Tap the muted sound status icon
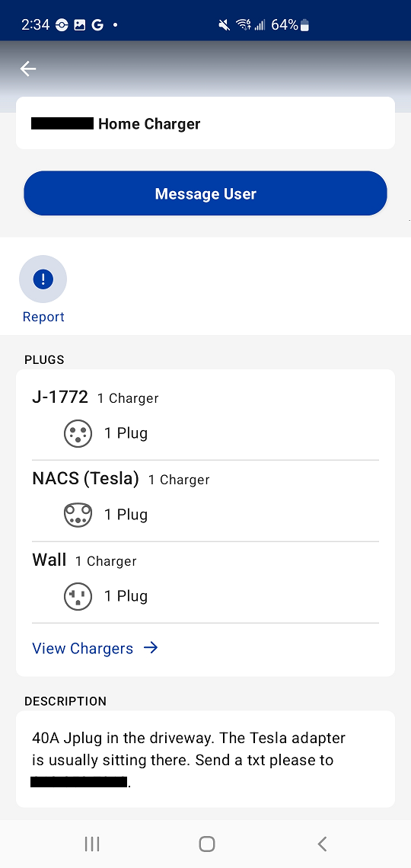 click(224, 25)
